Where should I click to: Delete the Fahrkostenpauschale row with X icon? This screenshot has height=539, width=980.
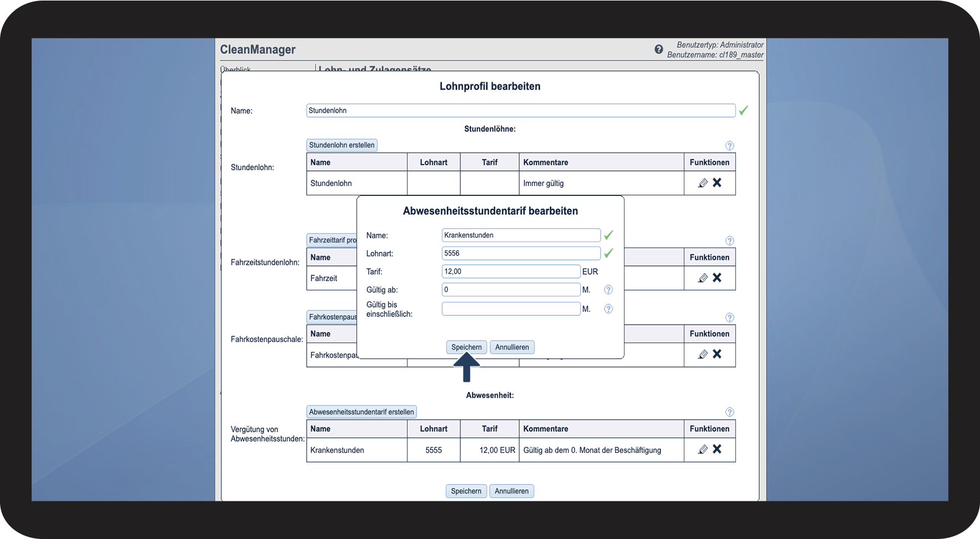(x=717, y=354)
